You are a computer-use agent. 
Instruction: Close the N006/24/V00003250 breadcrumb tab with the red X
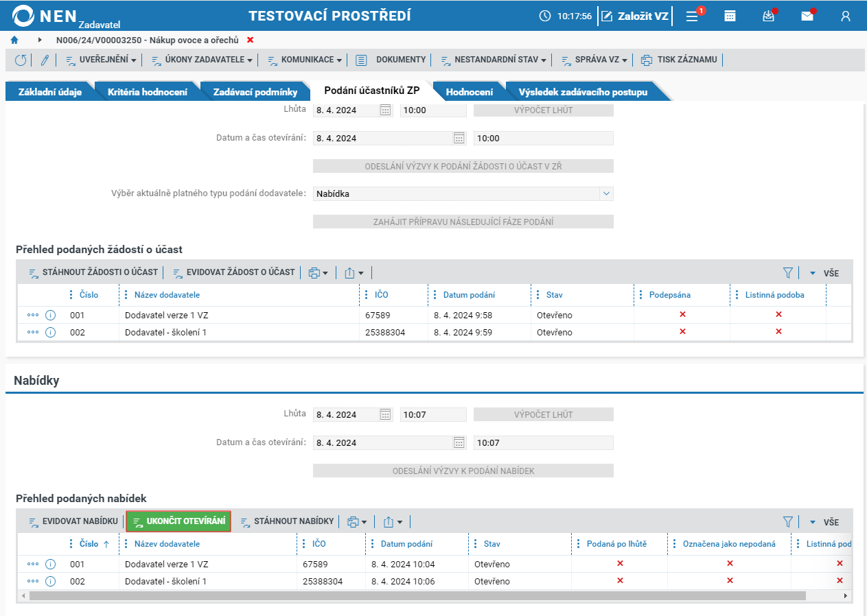pyautogui.click(x=250, y=40)
